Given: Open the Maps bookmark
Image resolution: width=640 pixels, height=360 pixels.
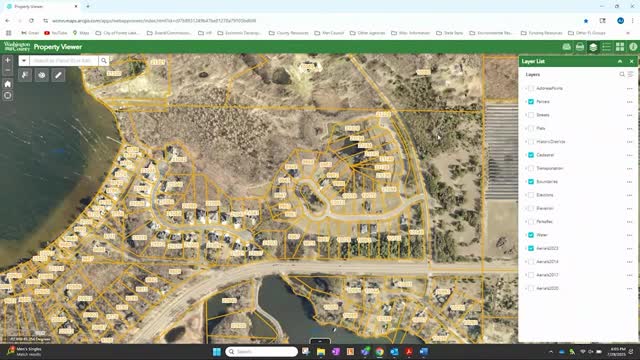Looking at the screenshot, I should (x=81, y=33).
